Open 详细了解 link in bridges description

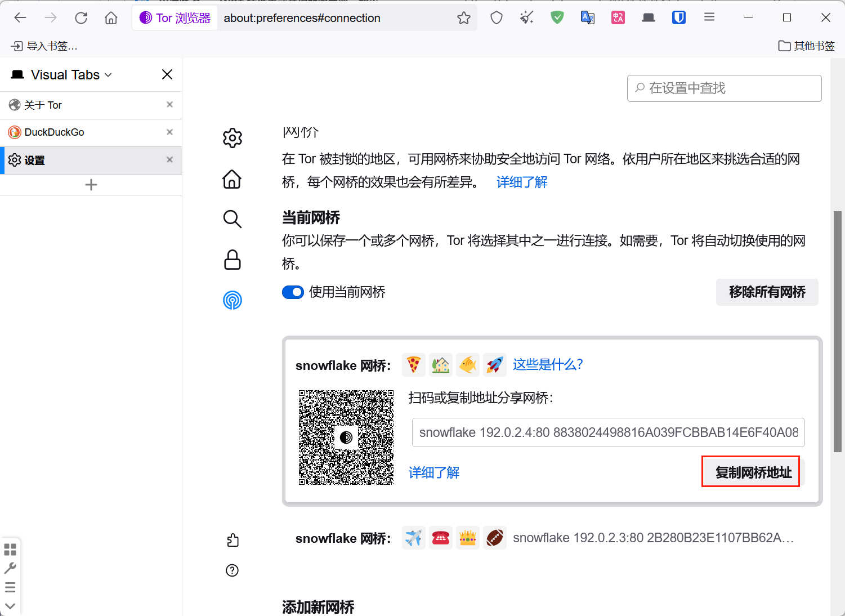click(522, 182)
